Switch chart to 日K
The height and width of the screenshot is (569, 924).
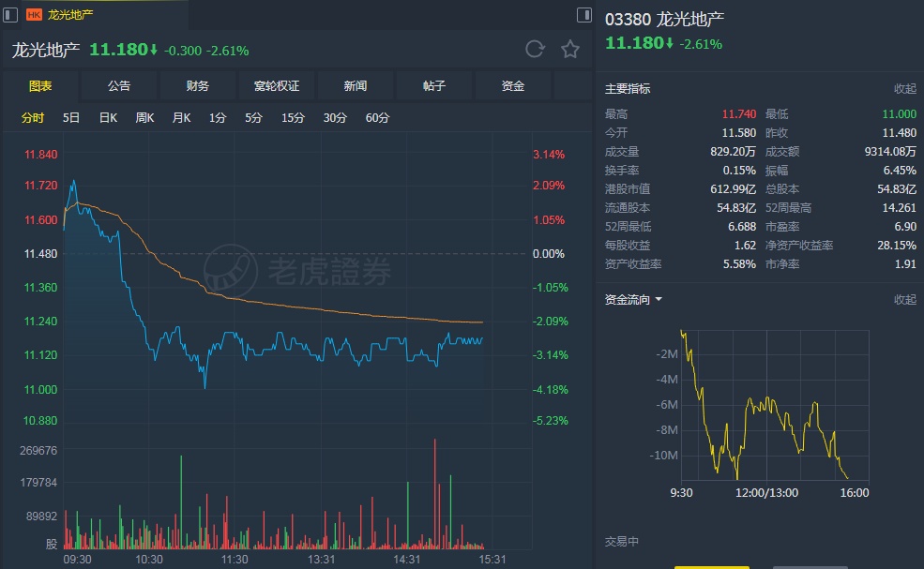point(109,118)
